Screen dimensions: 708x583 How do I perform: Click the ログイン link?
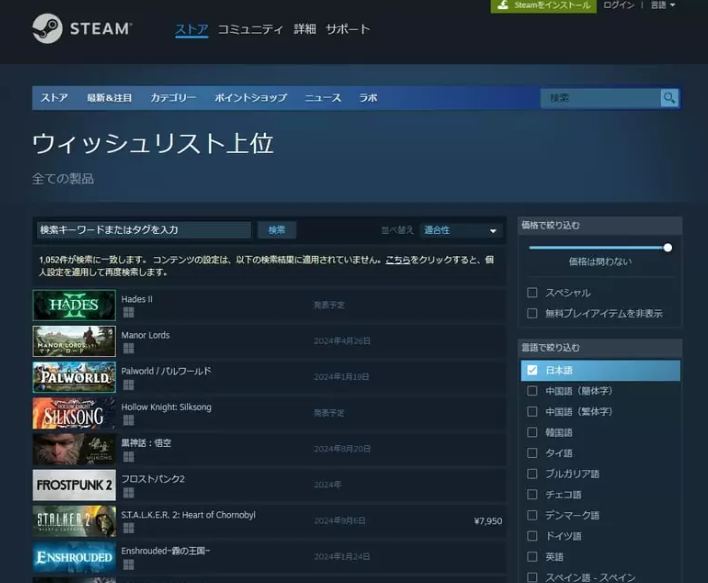point(619,5)
